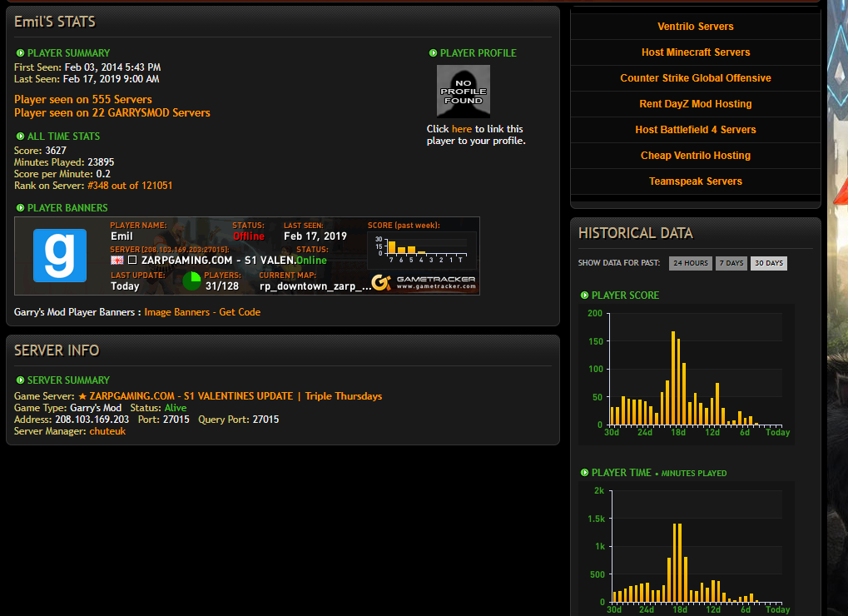848x616 pixels.
Task: Open Host Minecraft Servers link
Action: pos(695,52)
